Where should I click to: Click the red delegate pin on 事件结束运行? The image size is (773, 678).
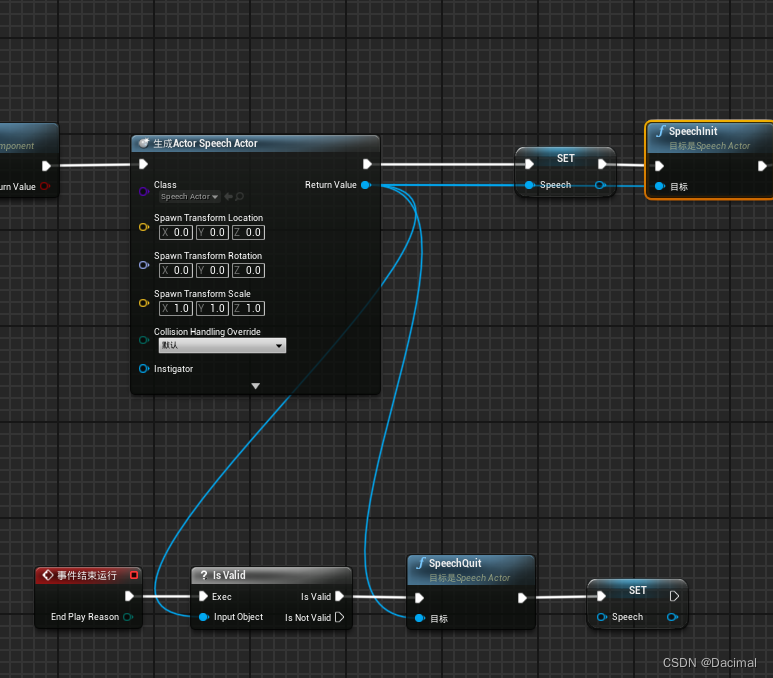pos(134,575)
